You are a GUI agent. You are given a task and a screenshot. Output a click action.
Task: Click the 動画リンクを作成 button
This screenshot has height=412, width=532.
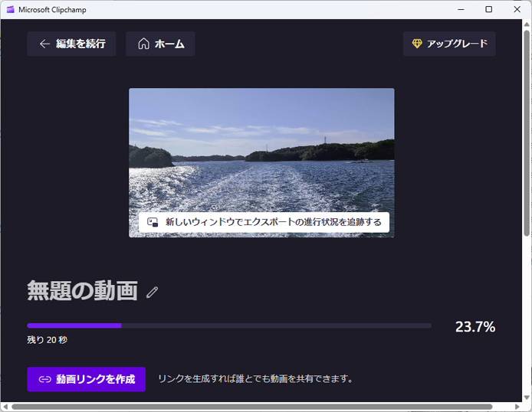pos(87,379)
